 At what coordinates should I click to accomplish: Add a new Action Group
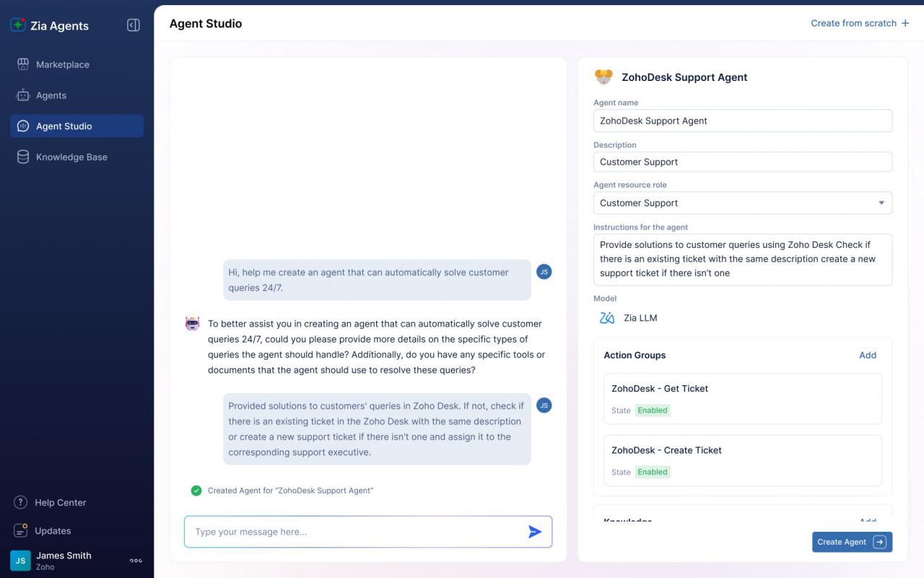coord(867,355)
